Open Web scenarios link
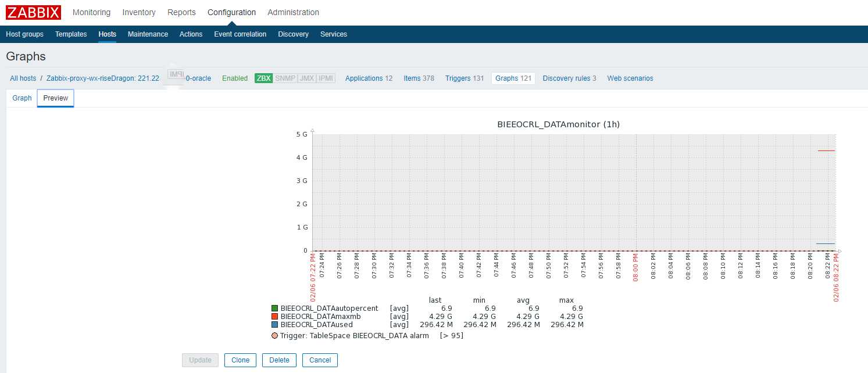Viewport: 868px width, 373px height. [630, 78]
